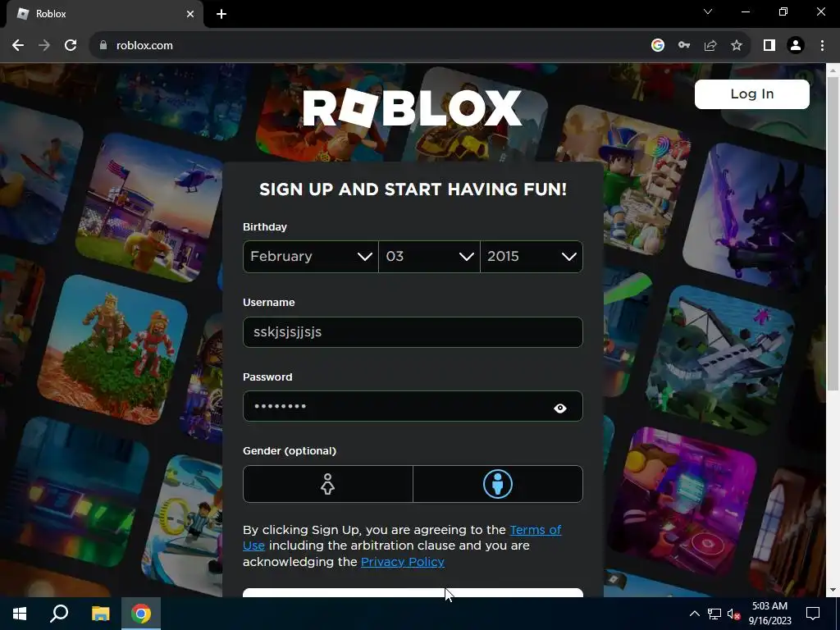The width and height of the screenshot is (840, 630).
Task: Click the airplane crash game thumbnail
Action: pyautogui.click(x=720, y=359)
